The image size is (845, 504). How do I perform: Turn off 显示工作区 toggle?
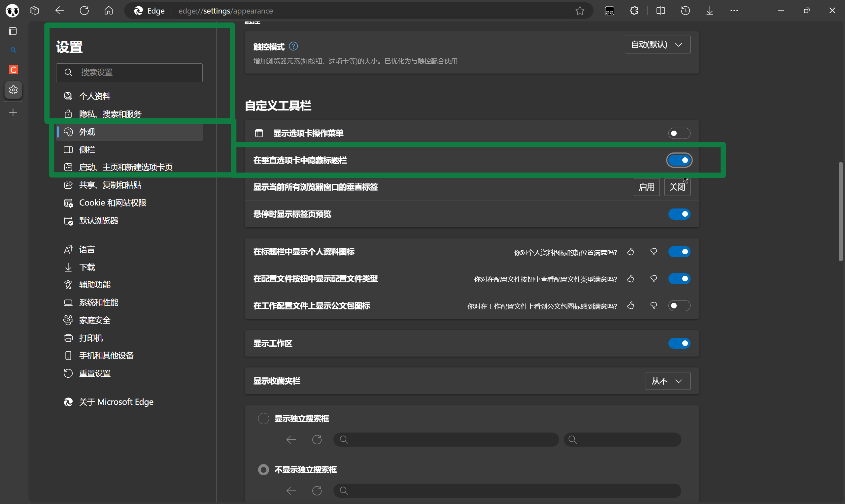679,343
